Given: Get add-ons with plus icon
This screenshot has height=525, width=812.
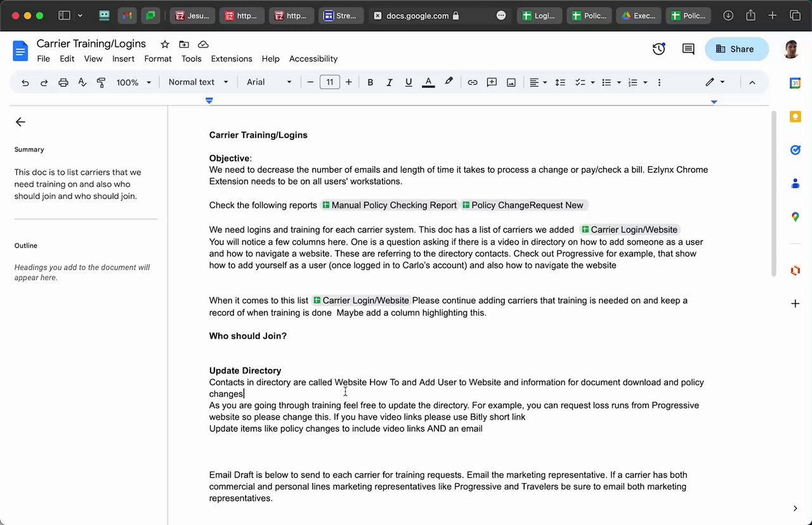Looking at the screenshot, I should 795,304.
